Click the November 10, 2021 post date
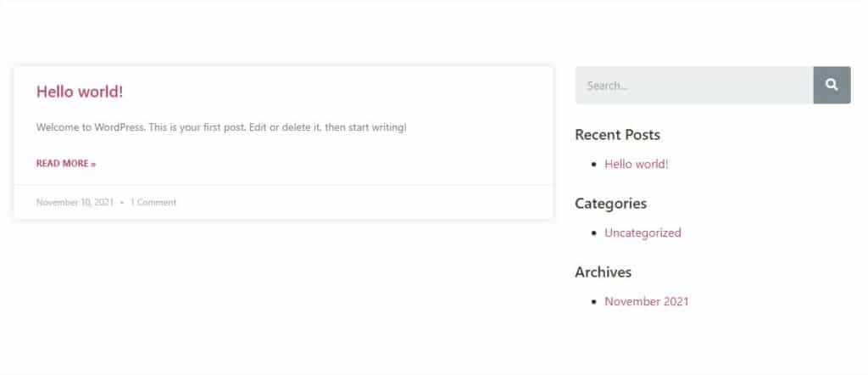 click(75, 203)
